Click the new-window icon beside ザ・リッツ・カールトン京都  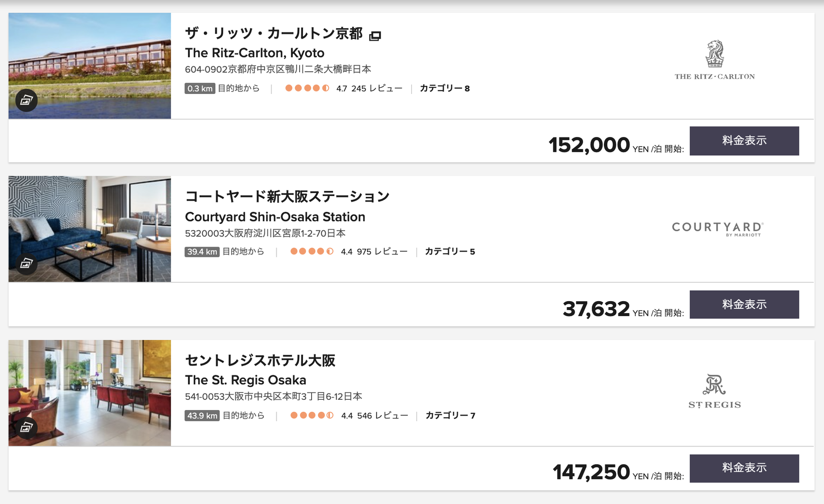click(375, 36)
